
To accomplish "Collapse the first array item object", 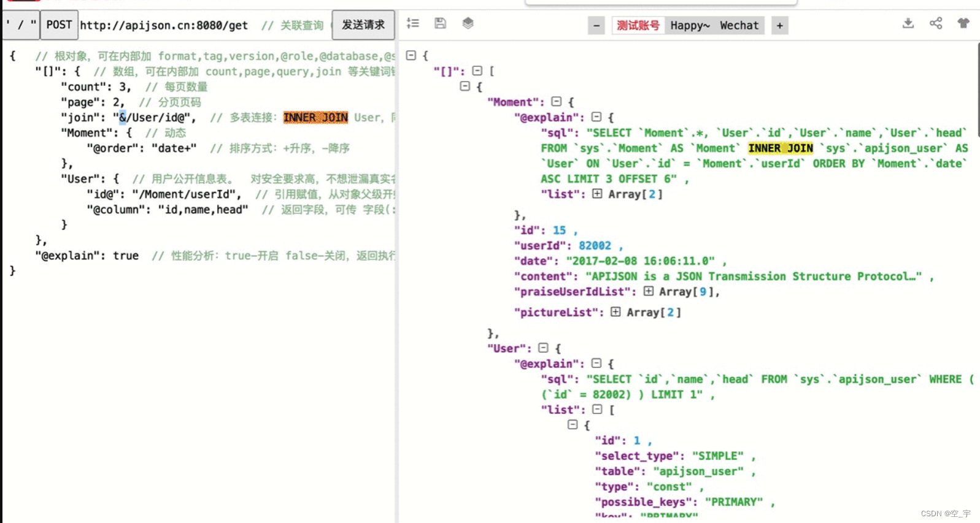I will pyautogui.click(x=465, y=86).
